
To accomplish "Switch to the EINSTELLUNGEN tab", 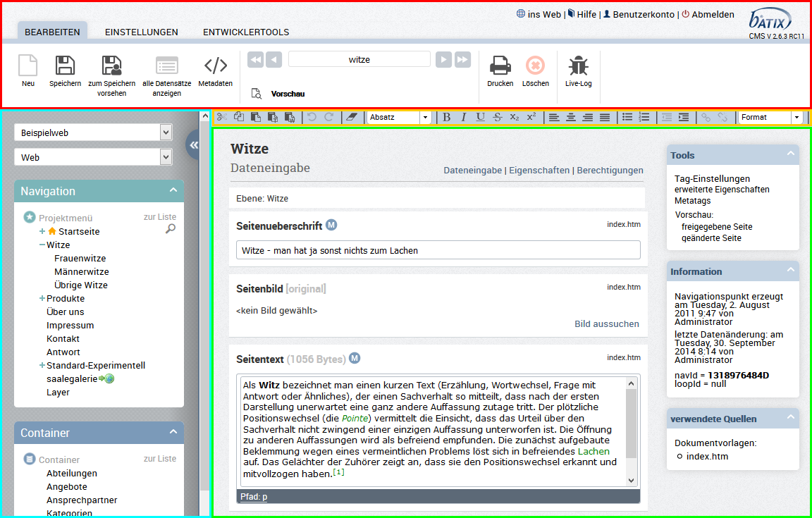I will (142, 32).
